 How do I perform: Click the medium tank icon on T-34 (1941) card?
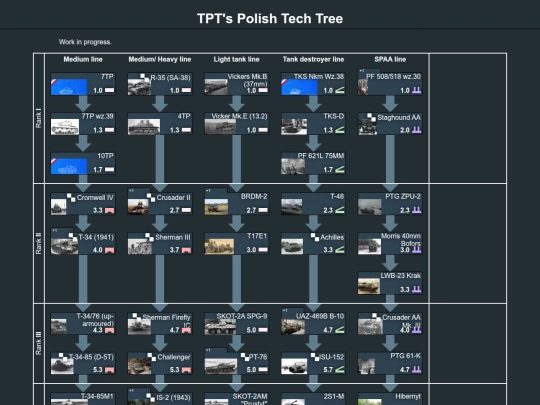(110, 250)
